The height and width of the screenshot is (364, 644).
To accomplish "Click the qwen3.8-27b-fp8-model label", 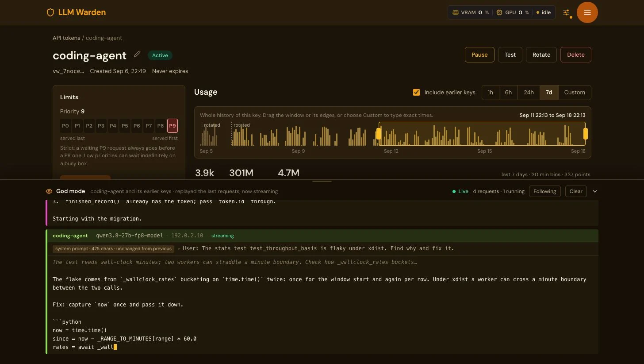I will coord(130,236).
